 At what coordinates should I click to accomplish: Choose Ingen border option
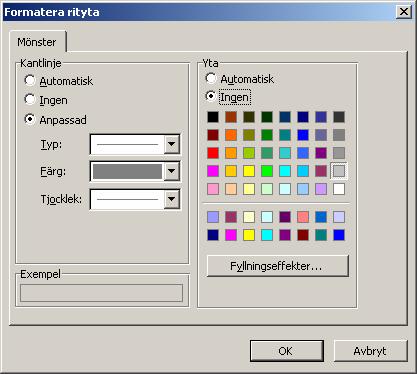(30, 100)
